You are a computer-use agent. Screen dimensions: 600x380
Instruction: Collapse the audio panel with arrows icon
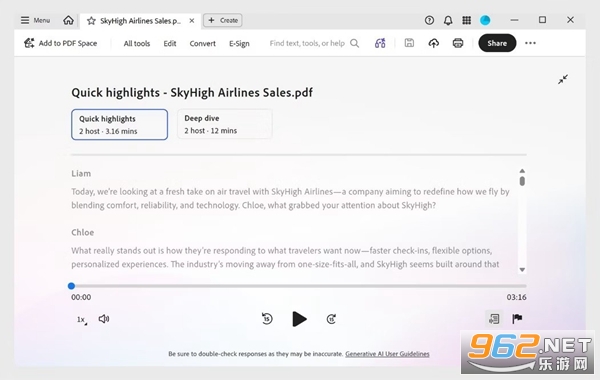563,79
